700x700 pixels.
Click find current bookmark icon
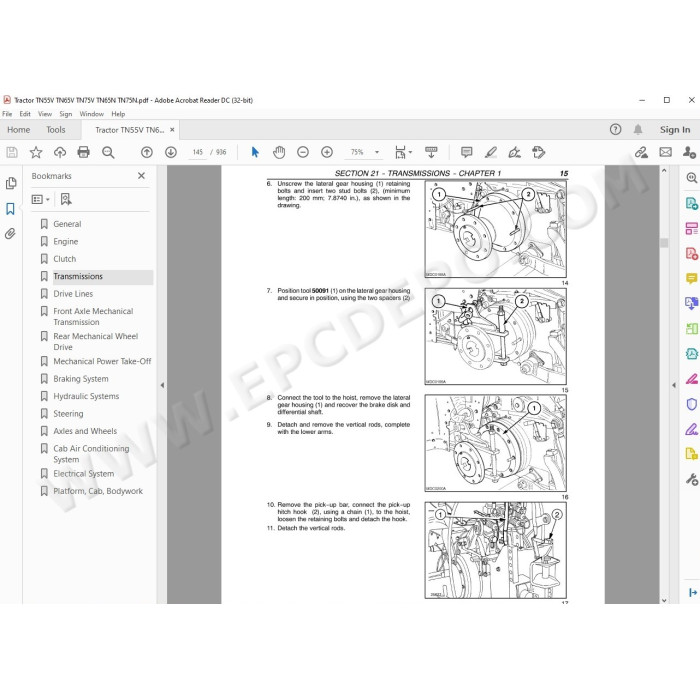point(66,199)
